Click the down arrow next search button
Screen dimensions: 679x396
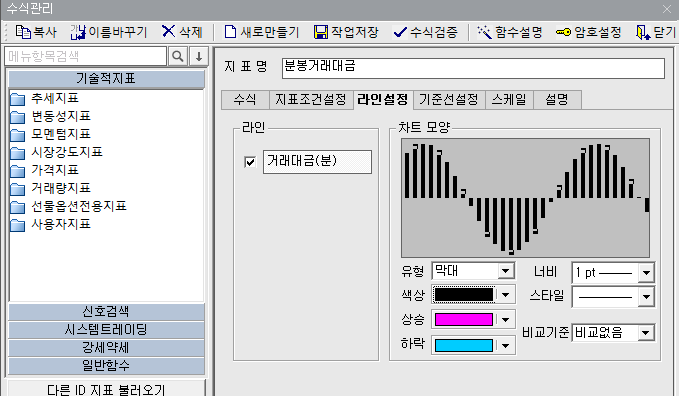click(199, 56)
